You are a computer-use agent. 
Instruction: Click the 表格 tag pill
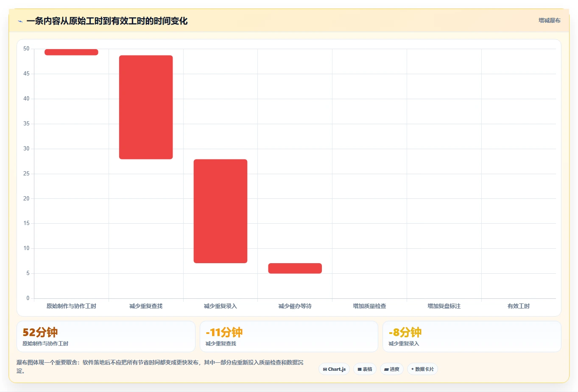pyautogui.click(x=365, y=369)
